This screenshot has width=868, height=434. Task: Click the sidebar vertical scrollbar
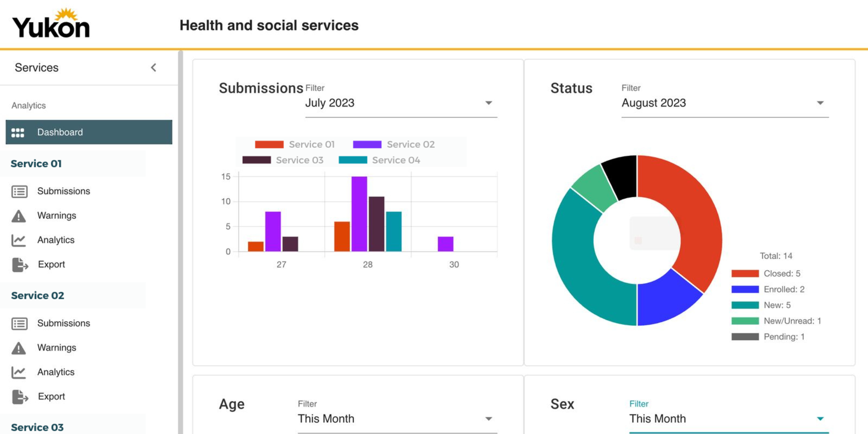[x=181, y=242]
